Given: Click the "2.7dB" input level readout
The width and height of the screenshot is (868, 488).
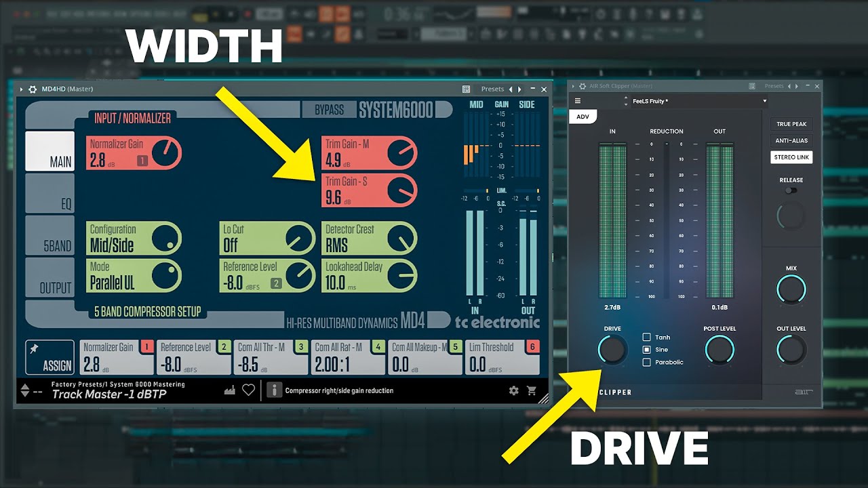Looking at the screenshot, I should pos(612,307).
